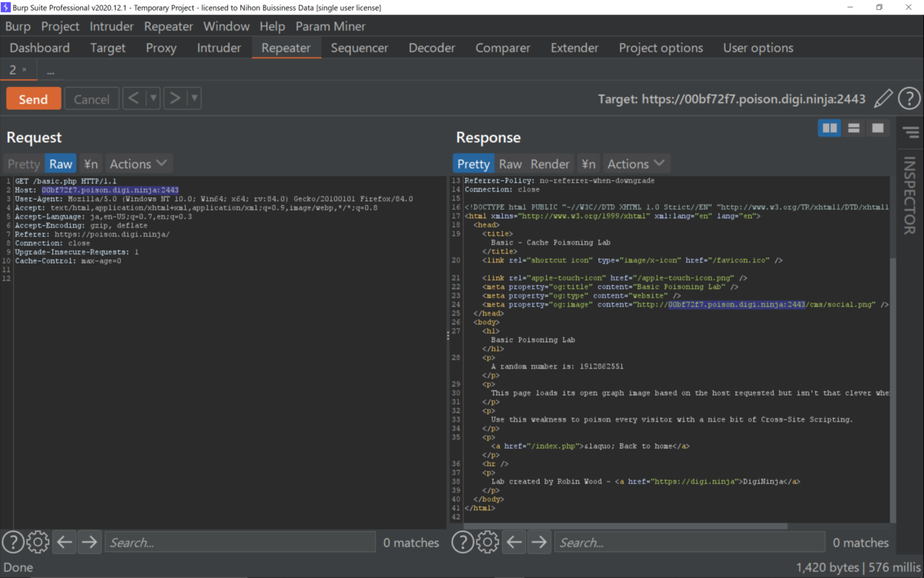Viewport: 924px width, 578px height.
Task: Go to previous Request search match
Action: (x=65, y=543)
